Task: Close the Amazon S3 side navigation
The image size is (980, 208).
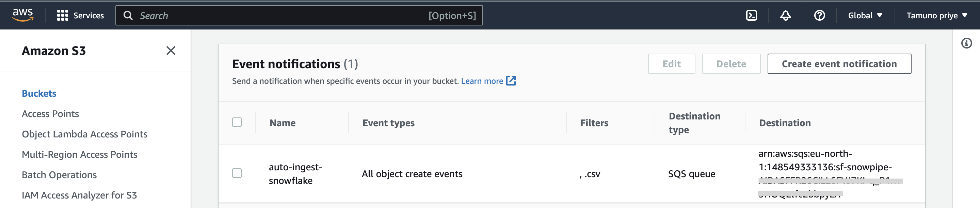Action: [171, 51]
